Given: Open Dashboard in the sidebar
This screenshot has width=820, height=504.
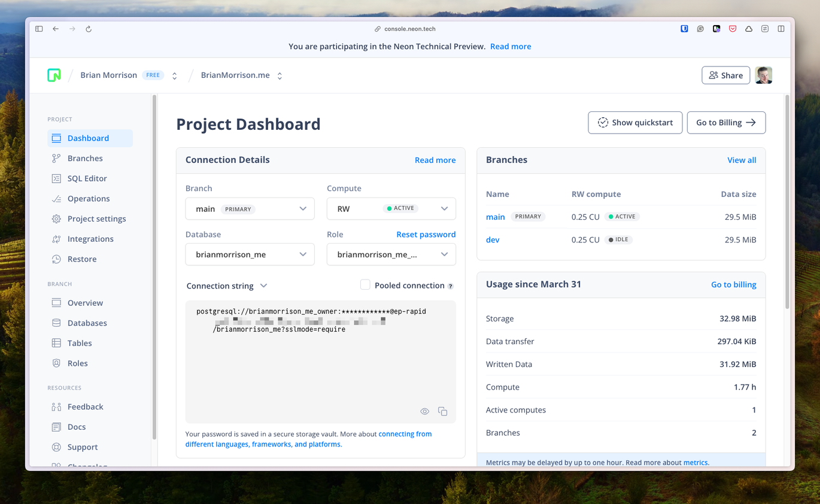Looking at the screenshot, I should point(90,138).
